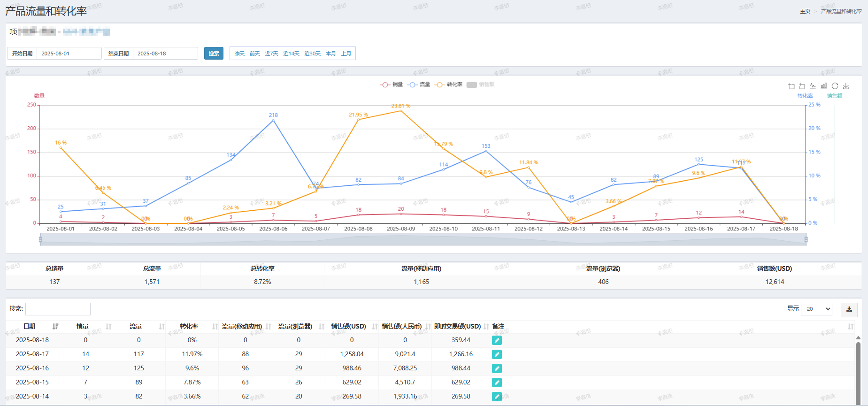This screenshot has height=406, width=868.
Task: Click the left handle of chart range slider
Action: [40, 239]
